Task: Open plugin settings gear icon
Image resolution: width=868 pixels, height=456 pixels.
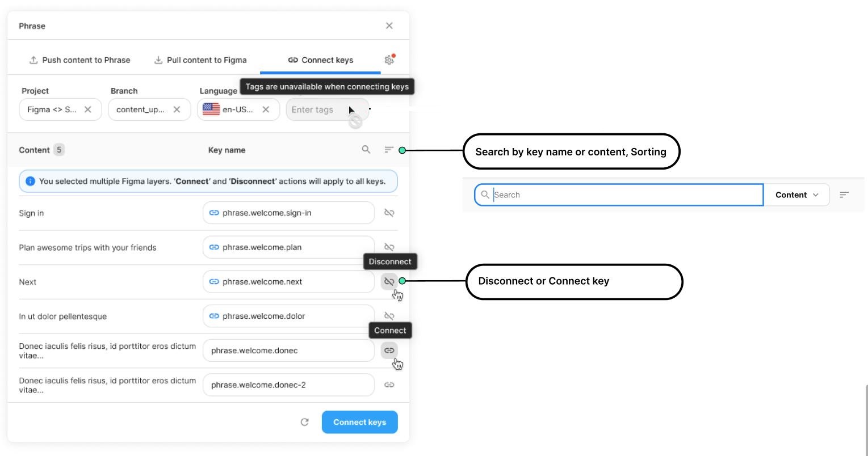Action: (x=389, y=60)
